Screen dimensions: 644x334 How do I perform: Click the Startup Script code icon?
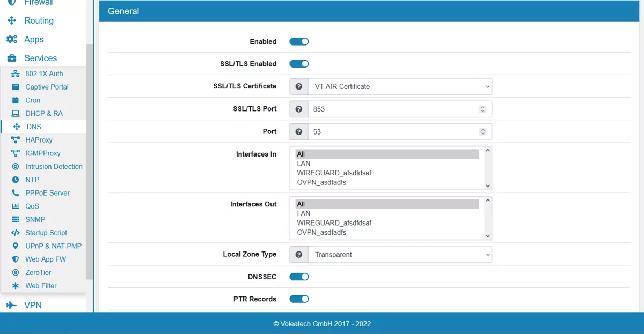[x=15, y=233]
